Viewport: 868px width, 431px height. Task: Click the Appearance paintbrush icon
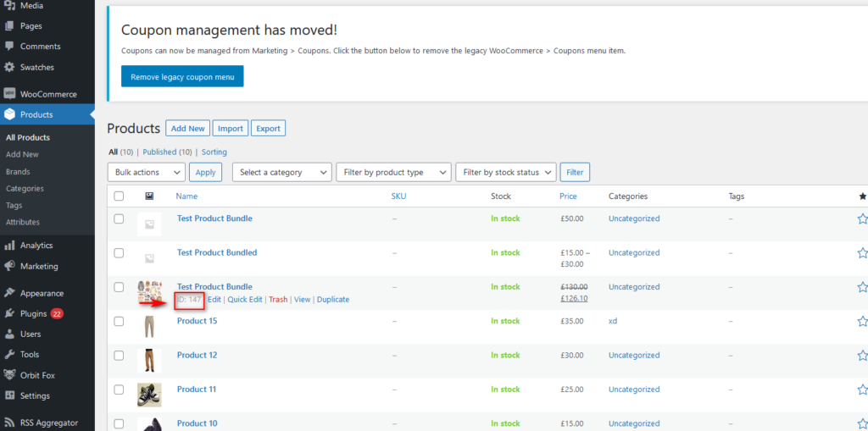[x=8, y=293]
